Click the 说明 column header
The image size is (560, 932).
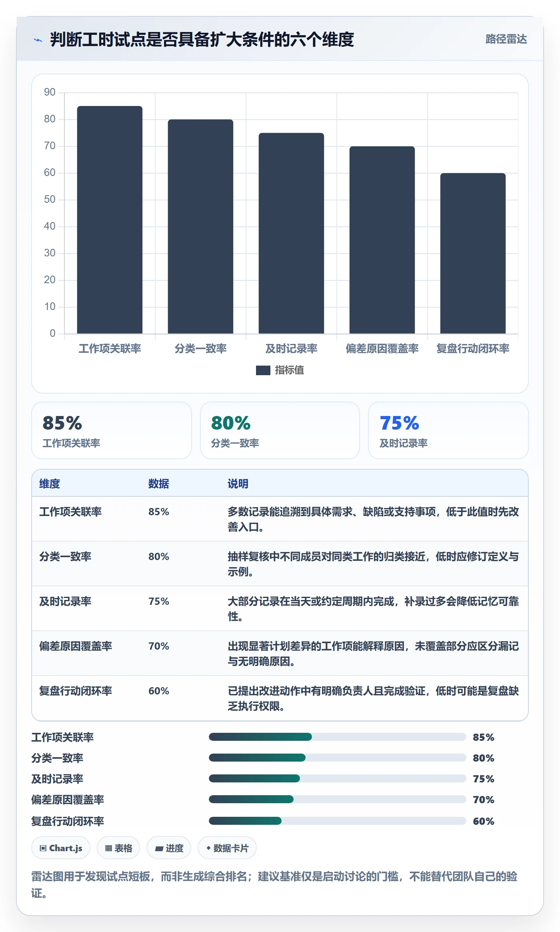point(238,484)
